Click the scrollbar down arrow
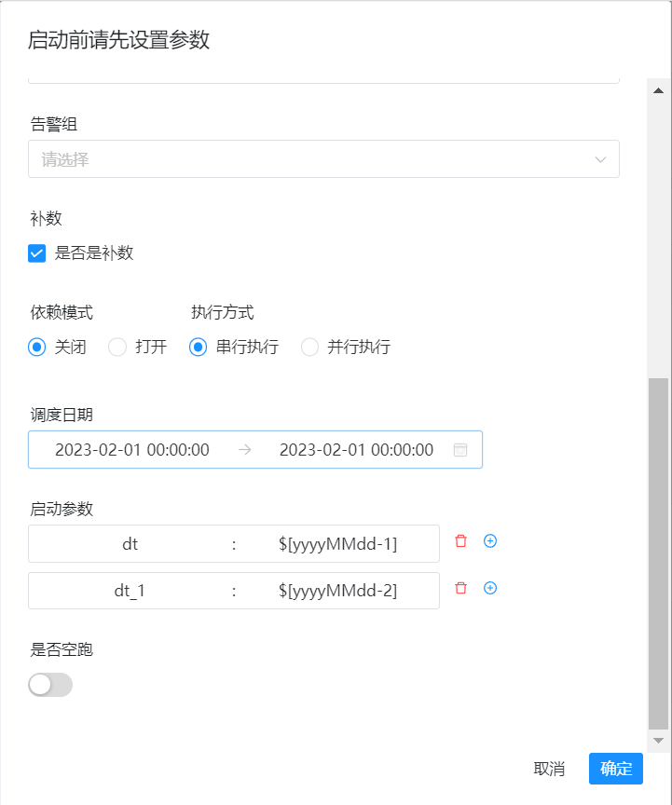672x805 pixels. [658, 741]
